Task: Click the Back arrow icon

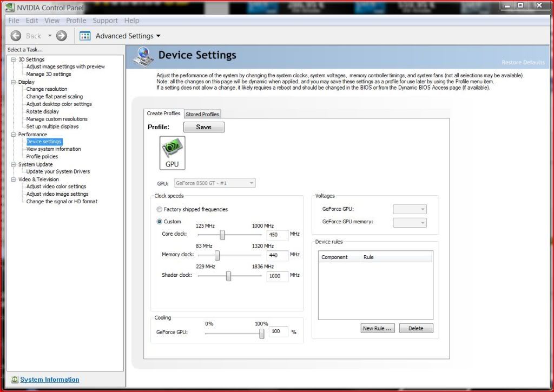Action: pos(16,36)
